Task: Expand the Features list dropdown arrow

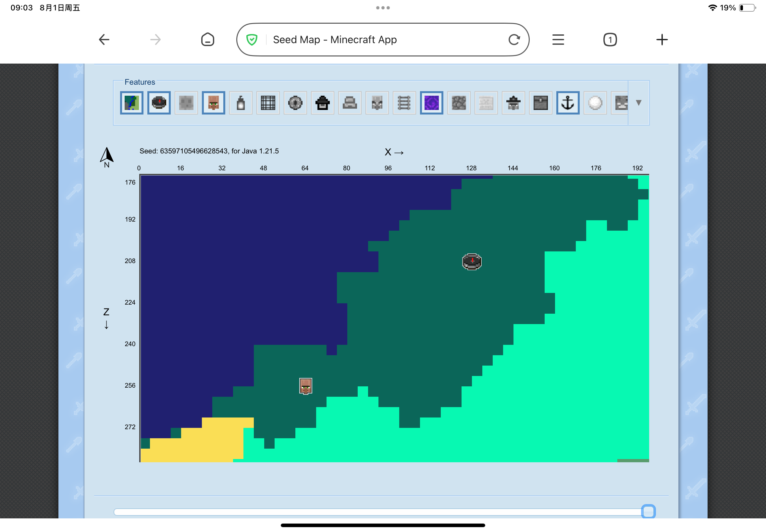Action: tap(639, 103)
